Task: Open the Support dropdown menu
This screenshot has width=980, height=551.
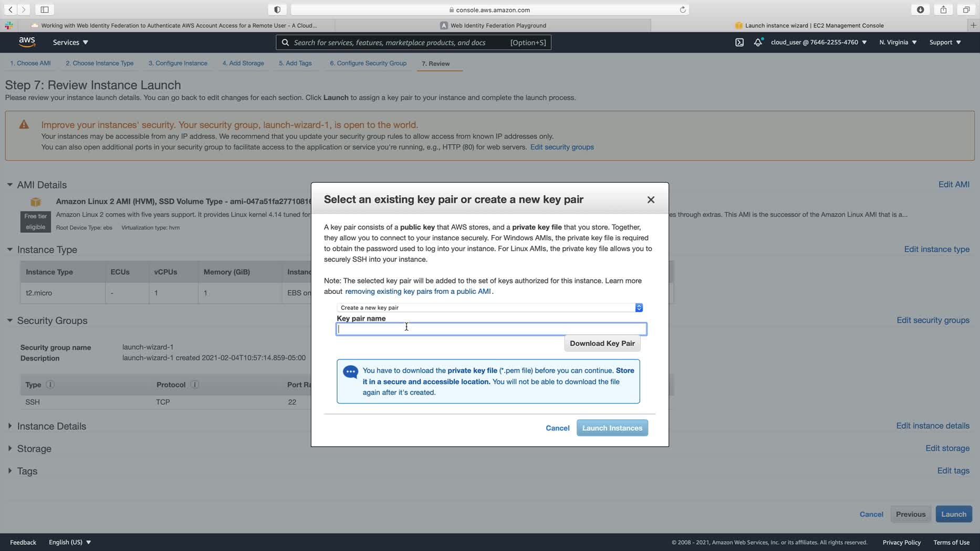Action: coord(945,43)
